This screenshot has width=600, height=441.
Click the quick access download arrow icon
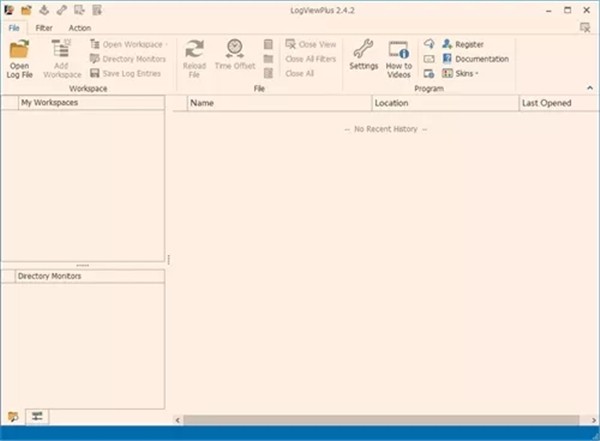coord(44,10)
